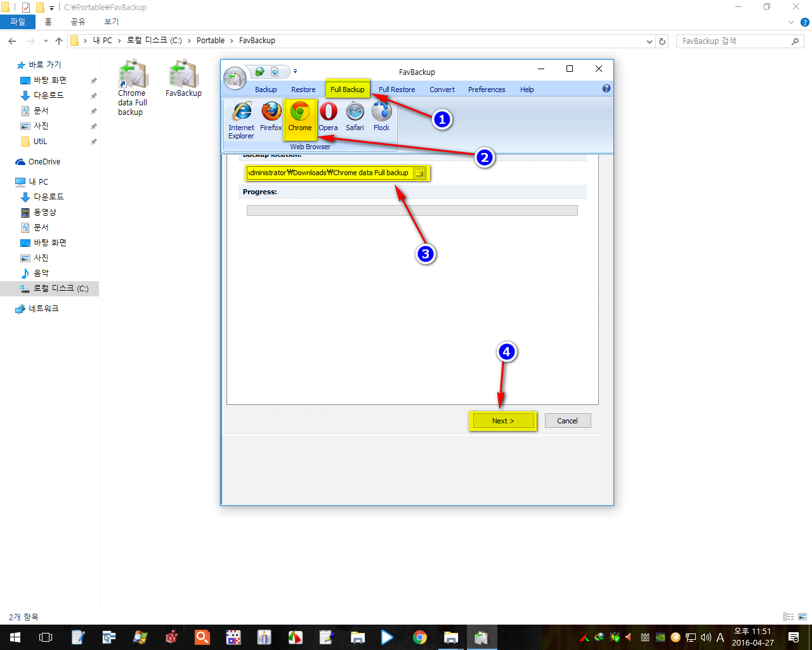The width and height of the screenshot is (812, 650).
Task: Go up one folder level
Action: [59, 41]
